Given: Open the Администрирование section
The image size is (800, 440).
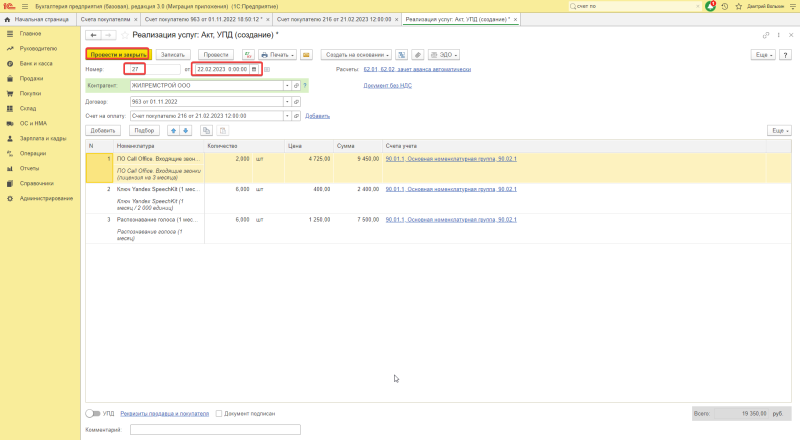Looking at the screenshot, I should [46, 199].
